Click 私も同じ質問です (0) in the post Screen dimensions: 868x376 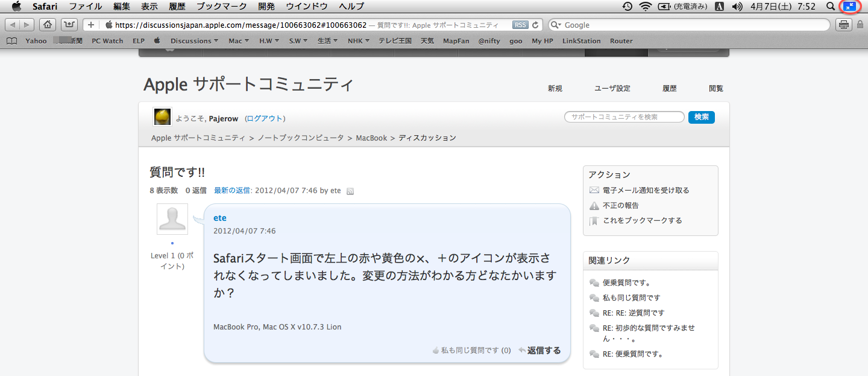coord(471,350)
